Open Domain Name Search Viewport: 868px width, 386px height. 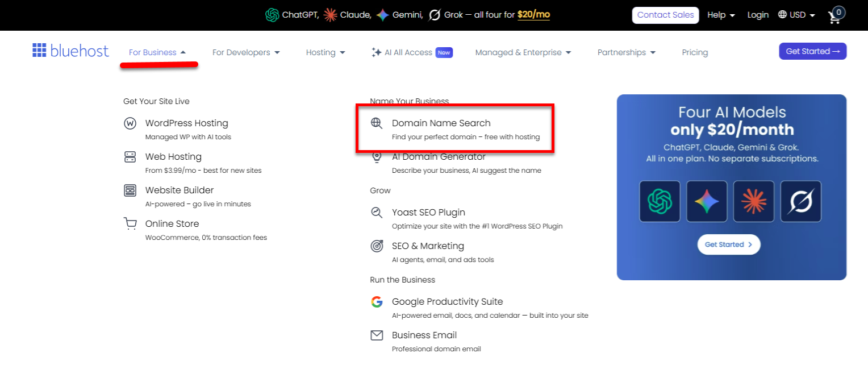[x=441, y=123]
